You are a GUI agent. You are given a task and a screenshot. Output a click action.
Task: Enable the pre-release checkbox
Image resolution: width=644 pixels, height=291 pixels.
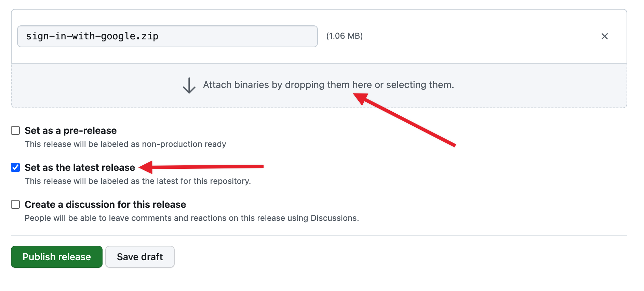coord(15,130)
